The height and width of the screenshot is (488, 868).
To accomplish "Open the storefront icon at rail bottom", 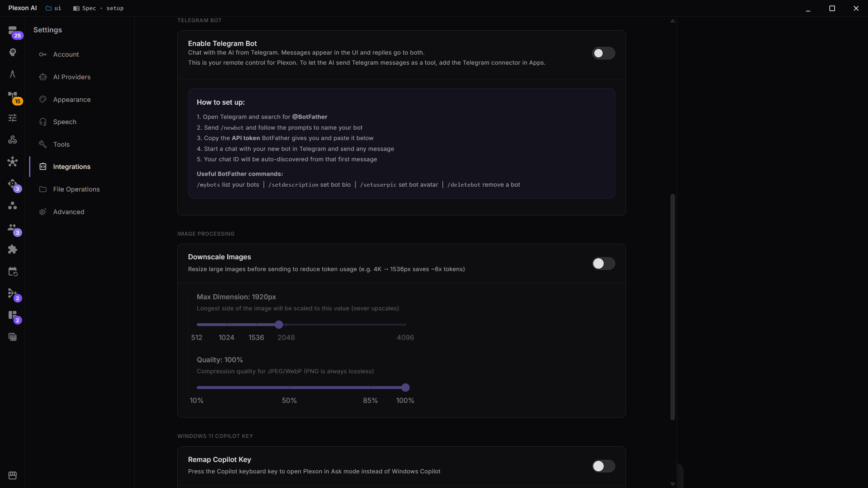I will 13,475.
